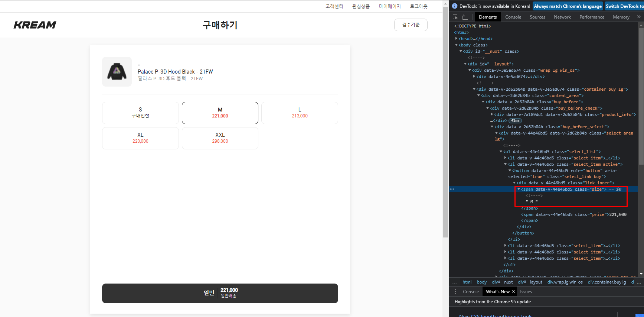
Task: Open the DevTools drawer three-dot menu
Action: coord(455,292)
